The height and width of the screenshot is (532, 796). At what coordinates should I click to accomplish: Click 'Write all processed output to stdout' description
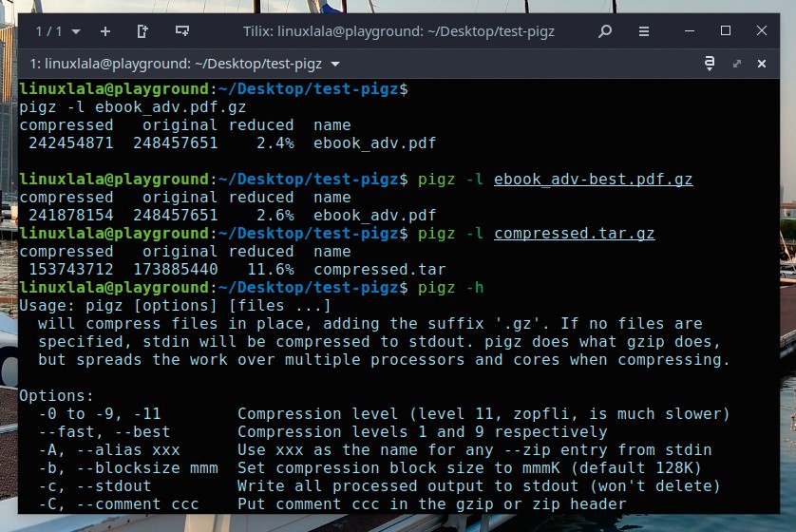click(407, 486)
